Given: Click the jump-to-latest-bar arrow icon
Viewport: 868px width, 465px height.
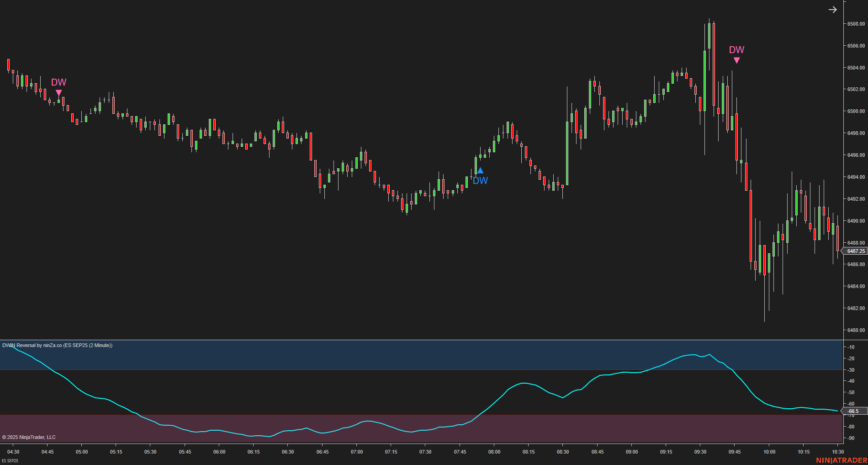Looking at the screenshot, I should tap(833, 9).
